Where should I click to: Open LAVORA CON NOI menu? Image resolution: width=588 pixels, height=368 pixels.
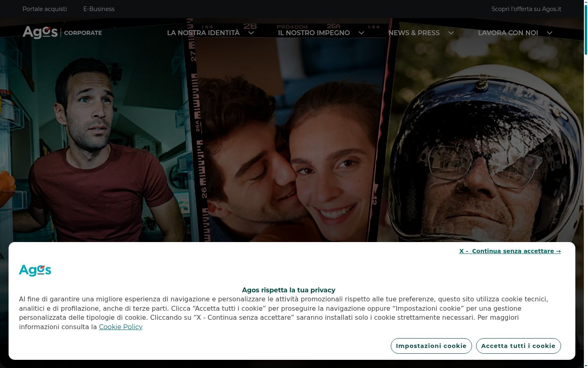pos(508,33)
